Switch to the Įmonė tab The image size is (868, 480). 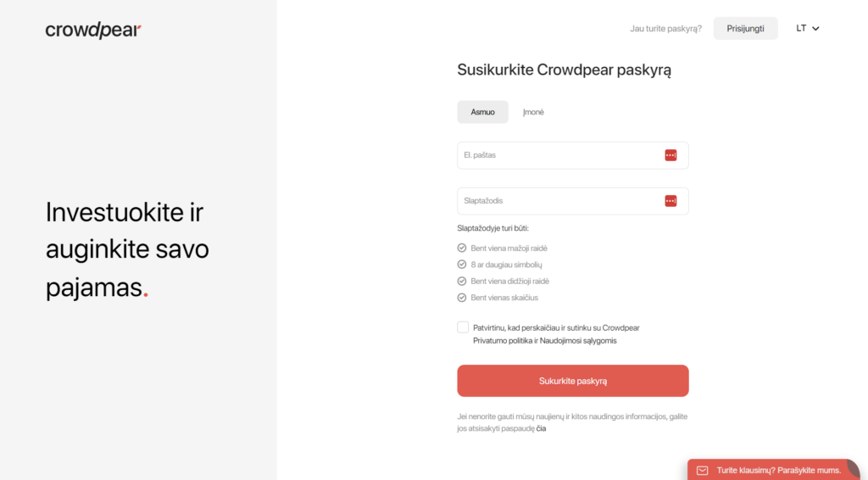click(x=533, y=112)
